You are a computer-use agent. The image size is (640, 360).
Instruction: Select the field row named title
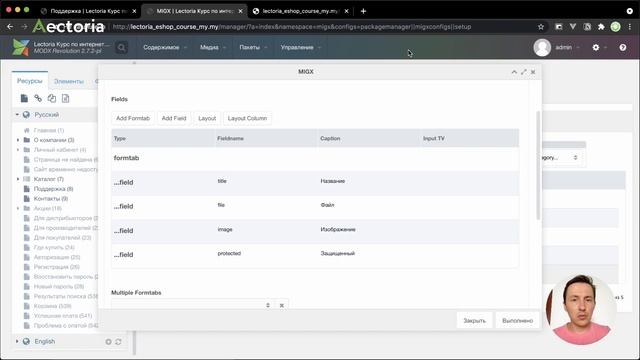tap(315, 182)
